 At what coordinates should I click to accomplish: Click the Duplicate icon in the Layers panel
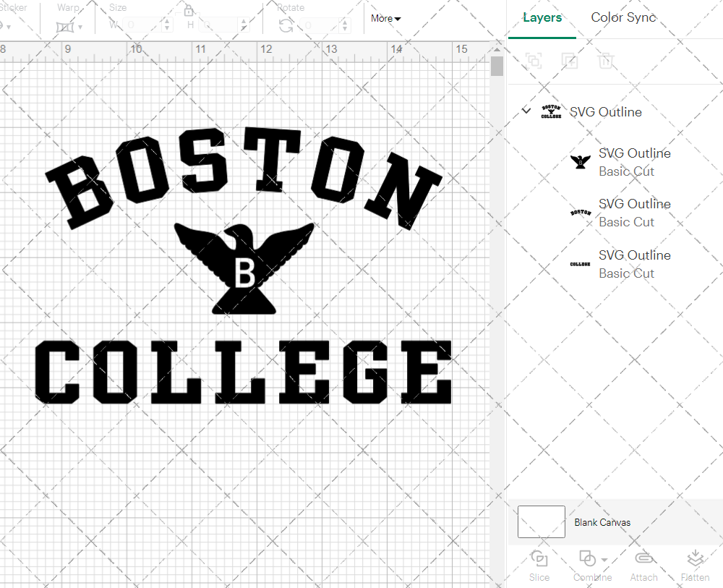click(x=570, y=61)
